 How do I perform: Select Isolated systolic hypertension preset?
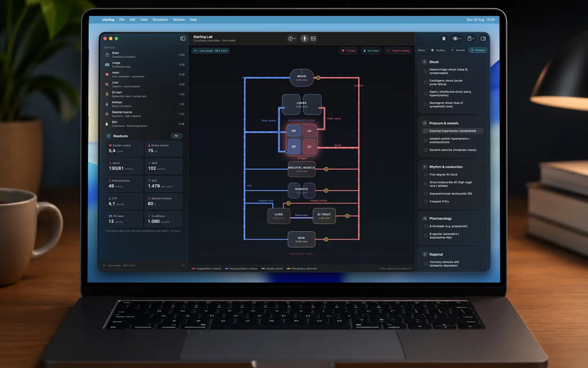point(452,140)
